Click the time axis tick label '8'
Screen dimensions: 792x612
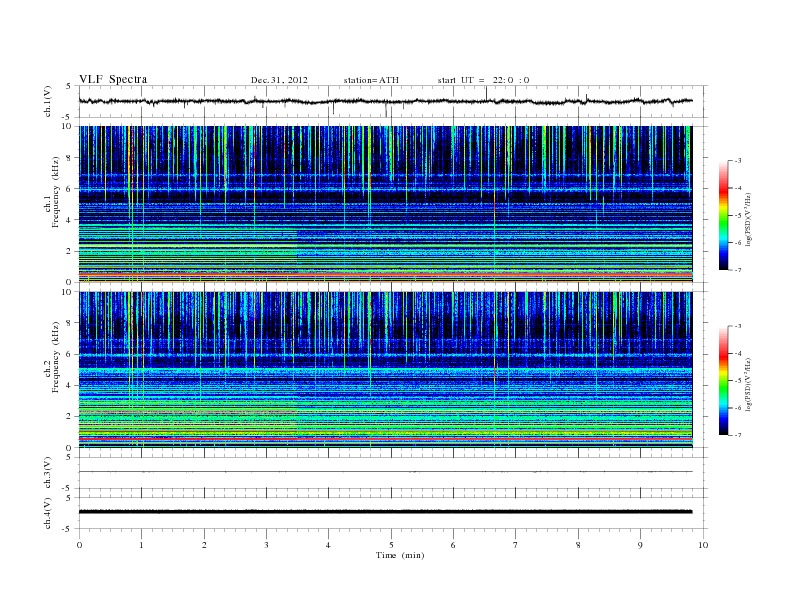[x=578, y=545]
